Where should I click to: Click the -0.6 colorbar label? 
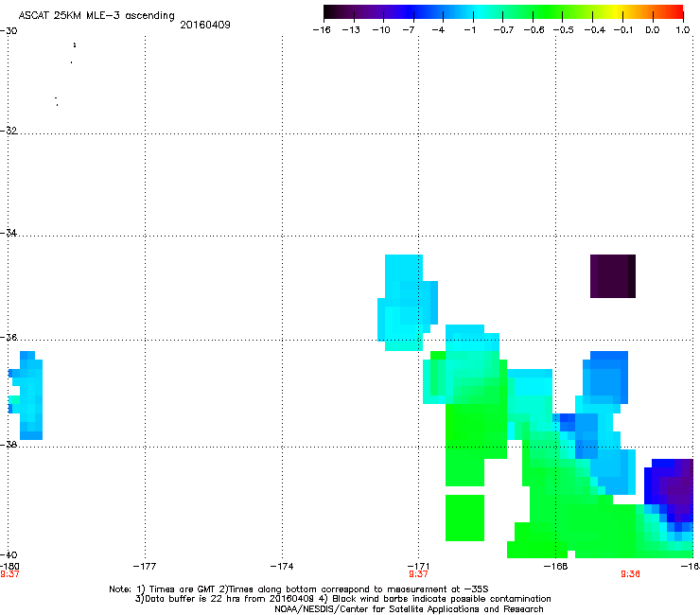tap(534, 30)
